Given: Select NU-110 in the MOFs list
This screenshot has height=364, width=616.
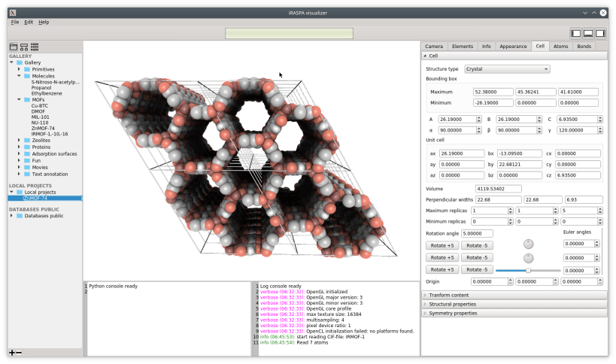Looking at the screenshot, I should (40, 123).
